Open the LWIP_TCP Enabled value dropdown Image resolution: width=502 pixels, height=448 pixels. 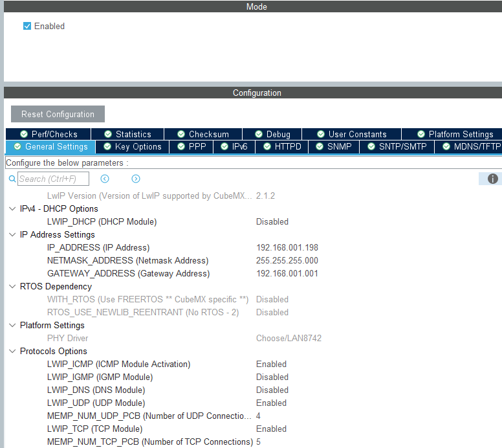[271, 429]
